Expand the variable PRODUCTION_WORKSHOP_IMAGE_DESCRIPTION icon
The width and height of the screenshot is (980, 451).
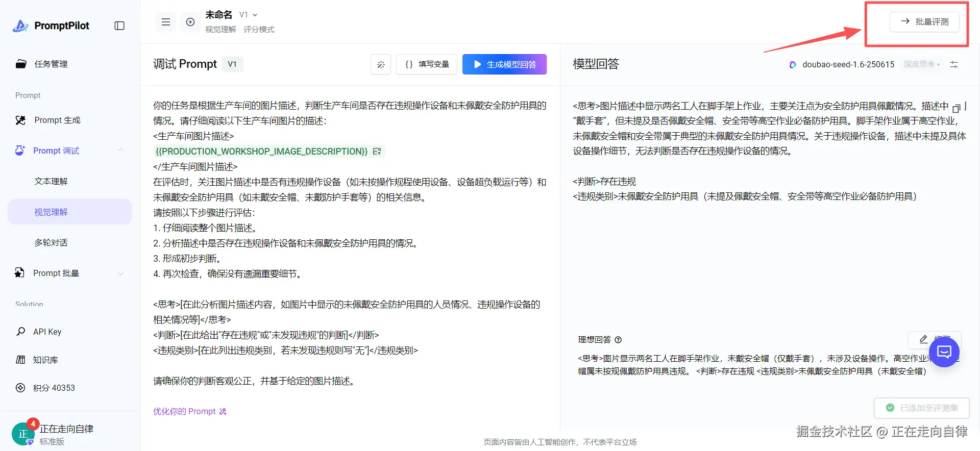point(377,152)
